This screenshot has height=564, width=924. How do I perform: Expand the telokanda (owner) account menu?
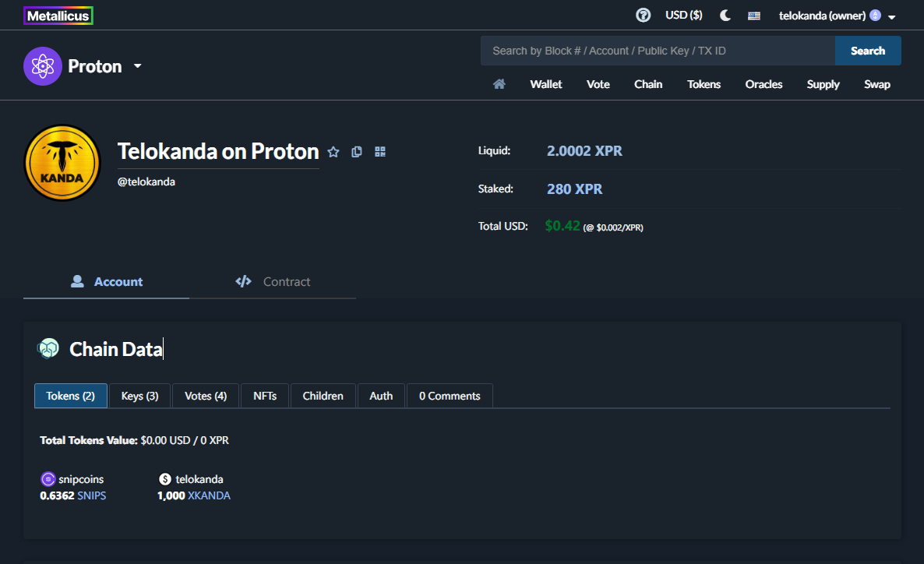tap(837, 16)
